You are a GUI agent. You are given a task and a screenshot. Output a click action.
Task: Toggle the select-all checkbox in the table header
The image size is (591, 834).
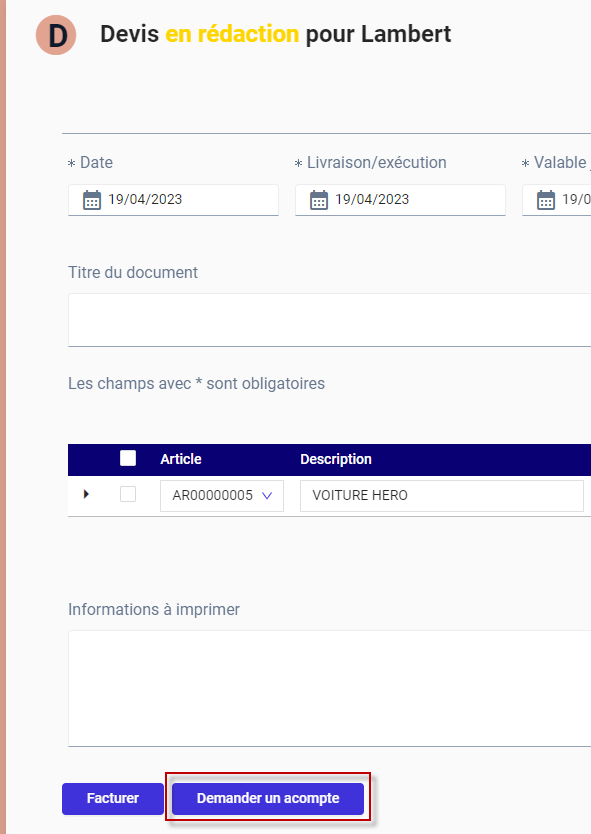tap(128, 458)
